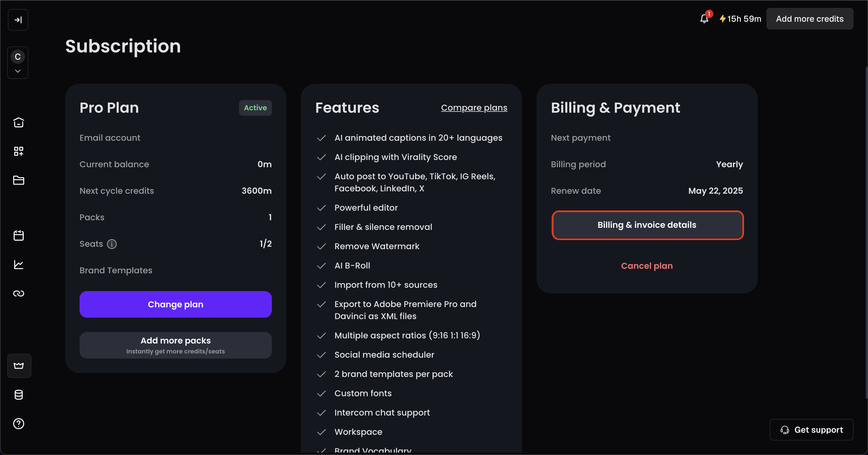Open the projects folder icon
Viewport: 868px width, 455px height.
click(x=18, y=180)
